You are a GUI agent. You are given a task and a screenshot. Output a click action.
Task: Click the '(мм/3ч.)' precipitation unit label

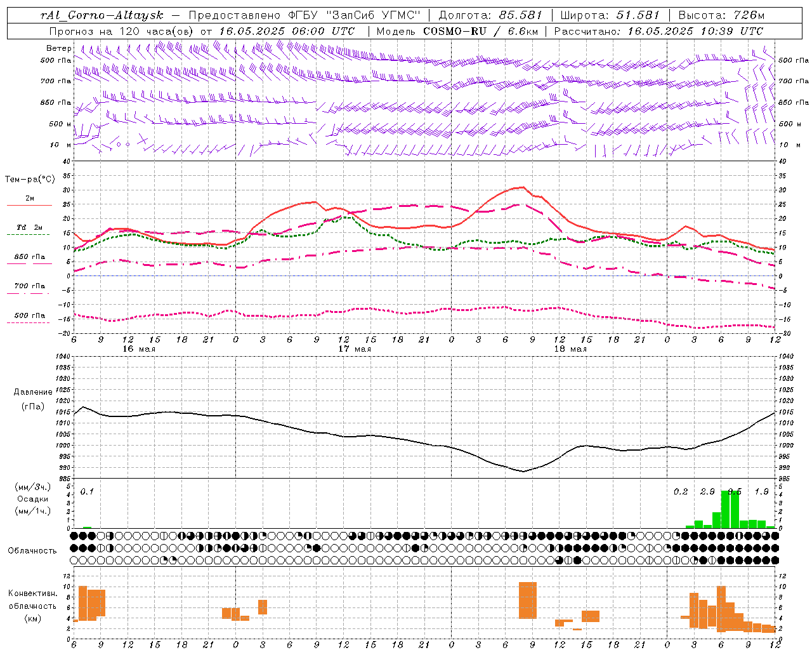click(33, 487)
